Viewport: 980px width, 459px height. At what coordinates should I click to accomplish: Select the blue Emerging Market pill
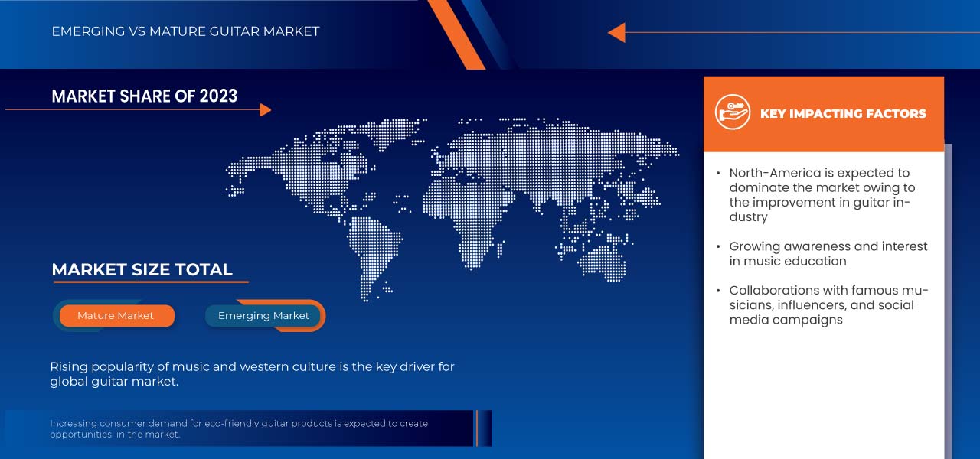(263, 315)
